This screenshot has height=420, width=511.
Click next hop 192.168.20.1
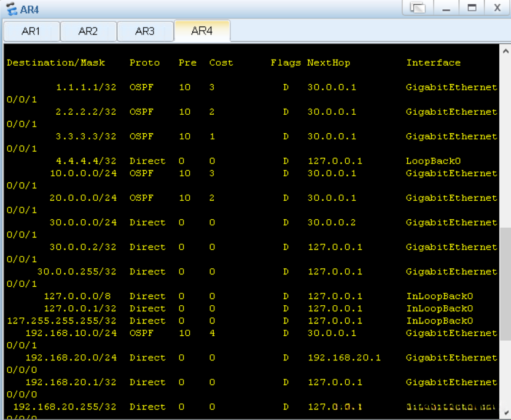point(344,357)
